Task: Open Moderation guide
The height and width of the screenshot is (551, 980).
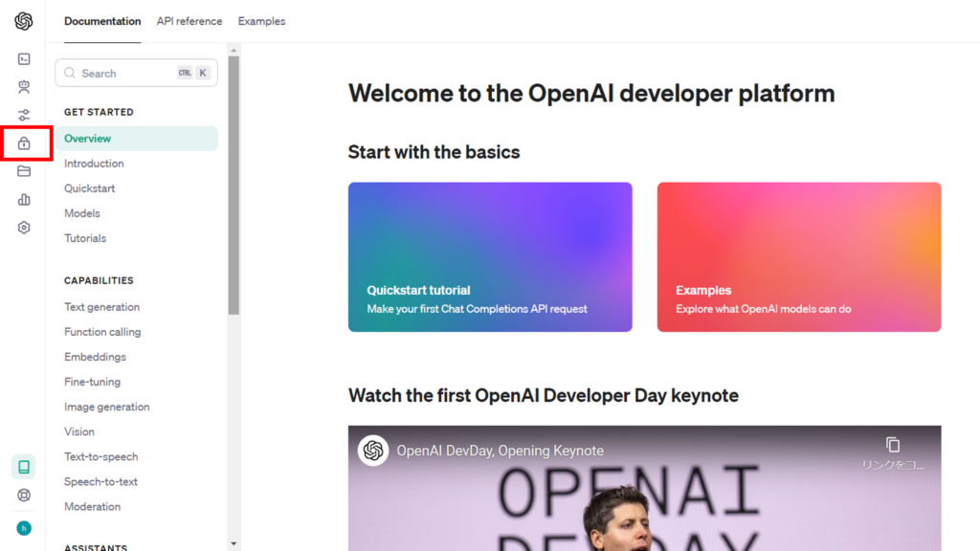Action: point(93,507)
